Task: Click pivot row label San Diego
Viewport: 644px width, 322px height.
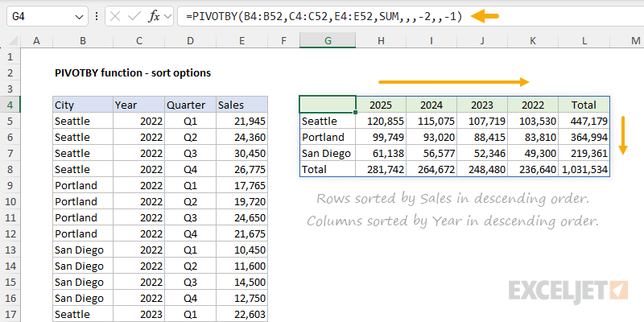Action: [x=328, y=153]
